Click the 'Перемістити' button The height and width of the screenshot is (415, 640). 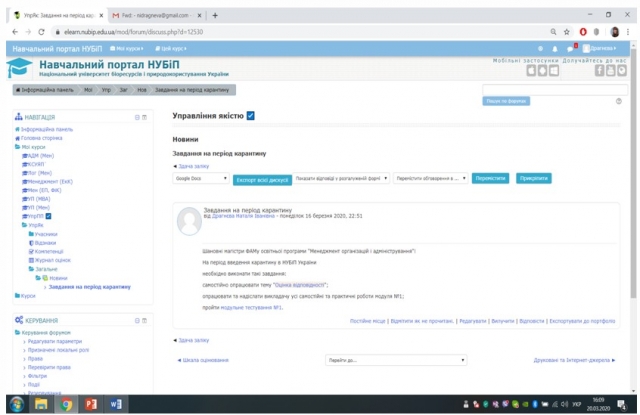click(x=490, y=178)
